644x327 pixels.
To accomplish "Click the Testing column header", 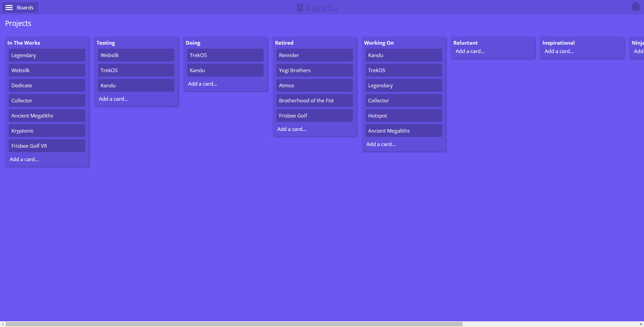I will [106, 43].
